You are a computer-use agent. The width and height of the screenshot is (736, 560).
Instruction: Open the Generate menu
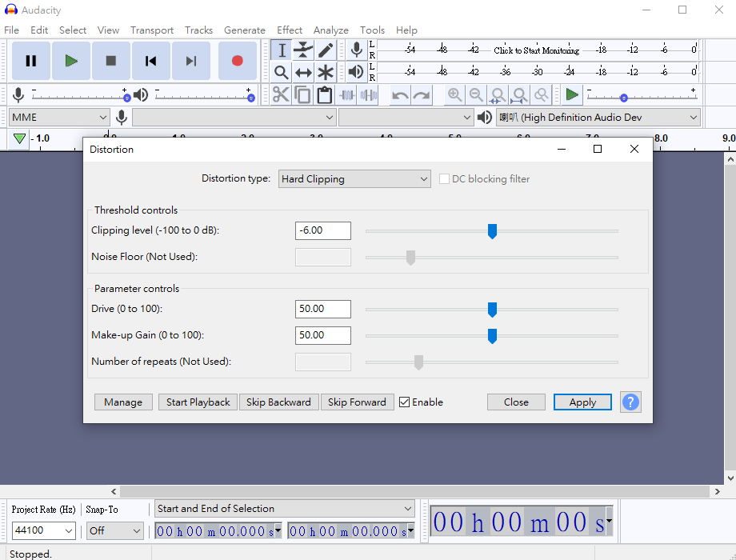click(244, 30)
